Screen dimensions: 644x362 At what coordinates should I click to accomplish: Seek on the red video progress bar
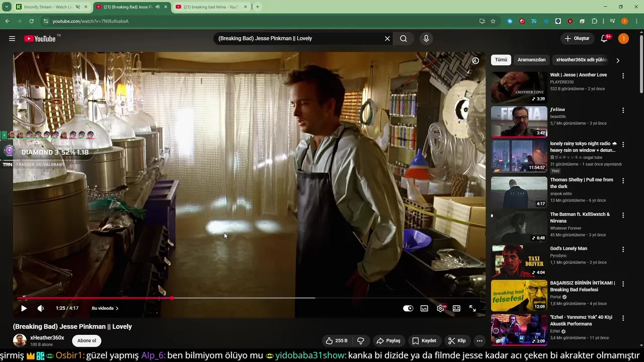tap(249, 298)
